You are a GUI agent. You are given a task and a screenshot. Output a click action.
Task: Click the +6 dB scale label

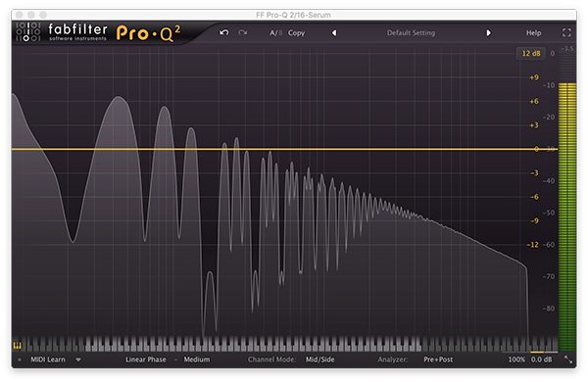(534, 101)
